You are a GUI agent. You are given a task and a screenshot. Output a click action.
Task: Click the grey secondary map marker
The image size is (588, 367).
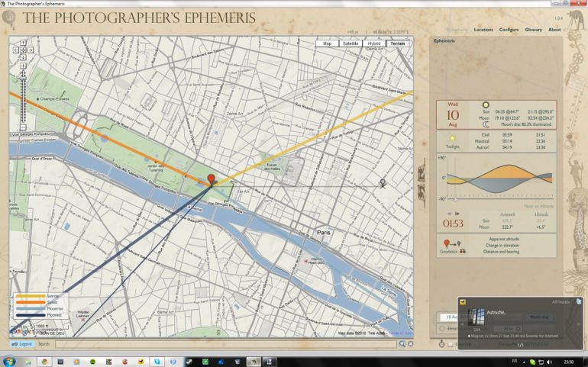coord(383,183)
